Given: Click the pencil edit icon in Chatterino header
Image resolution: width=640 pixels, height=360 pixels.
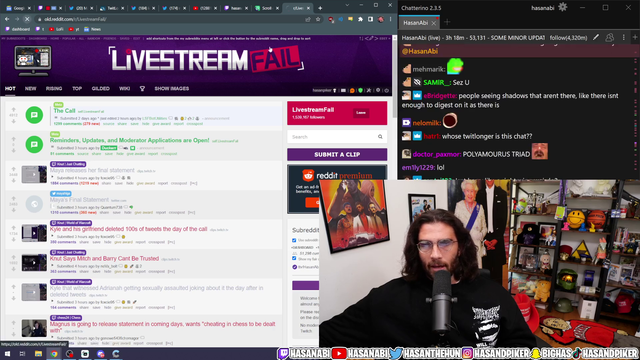Looking at the screenshot, I should point(596,38).
